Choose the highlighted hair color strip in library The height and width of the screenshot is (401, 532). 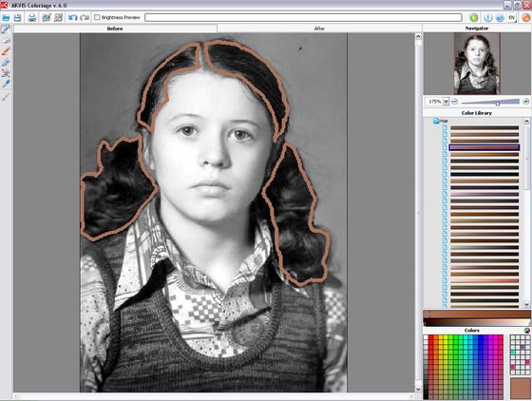tap(484, 147)
